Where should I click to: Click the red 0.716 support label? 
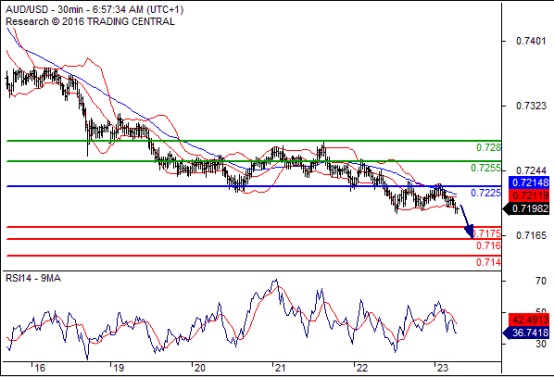(x=488, y=245)
